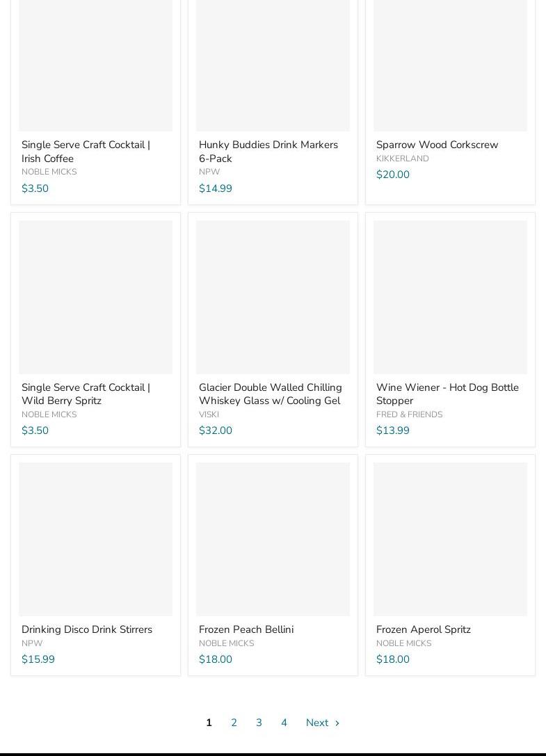Open Single Serve Wild Berry Spritz product
Viewport: 546px width, 756px height.
86,394
